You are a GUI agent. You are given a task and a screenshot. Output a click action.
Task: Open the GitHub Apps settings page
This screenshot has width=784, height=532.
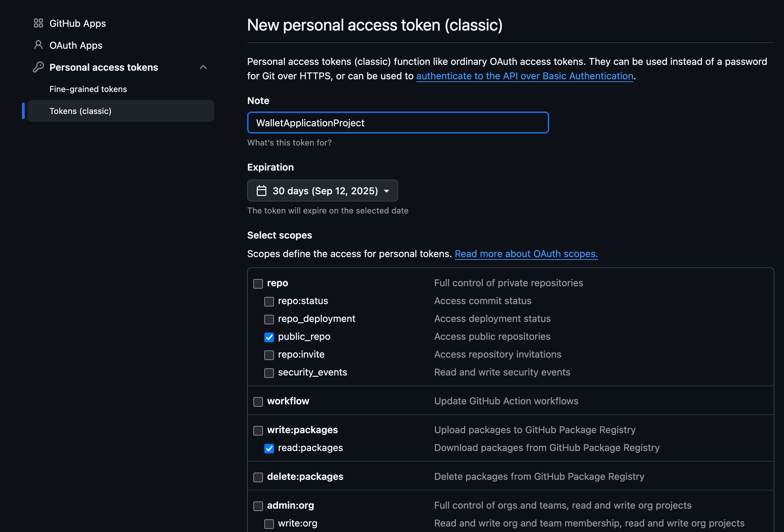tap(78, 23)
